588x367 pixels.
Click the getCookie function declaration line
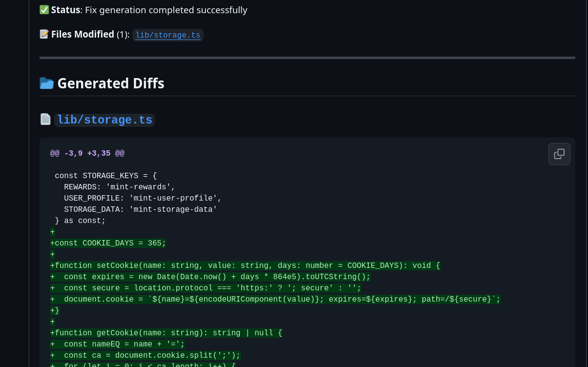click(166, 333)
